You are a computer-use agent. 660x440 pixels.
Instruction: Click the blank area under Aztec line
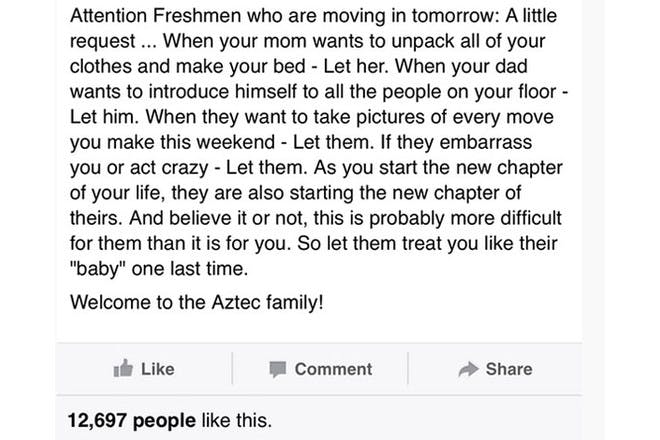(x=319, y=328)
